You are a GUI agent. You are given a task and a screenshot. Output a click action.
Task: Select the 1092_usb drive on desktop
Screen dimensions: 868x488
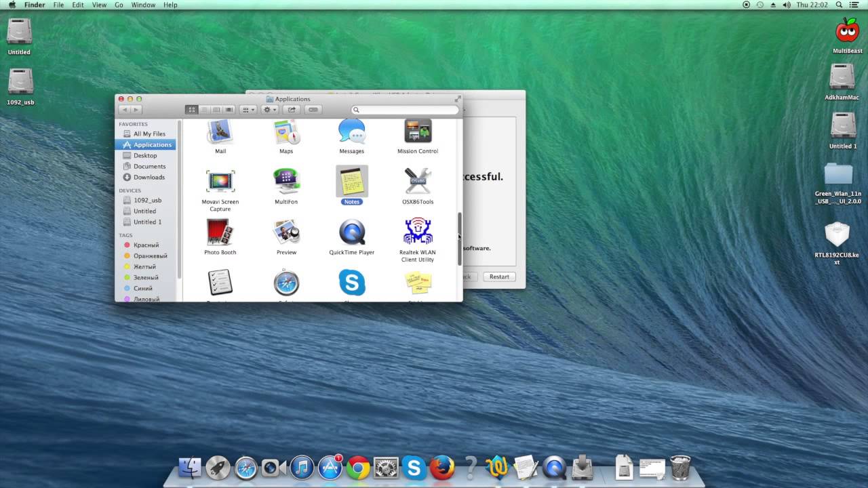[x=20, y=82]
